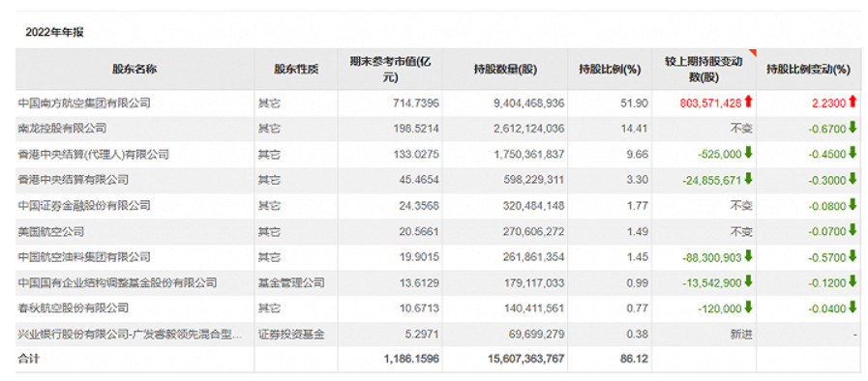Click the green down arrow beside -120,000

tap(748, 308)
